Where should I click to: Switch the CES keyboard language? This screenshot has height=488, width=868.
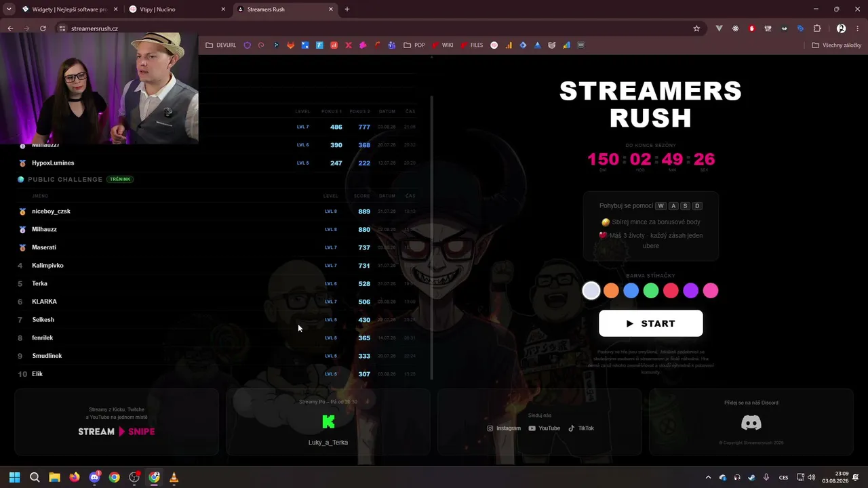tap(783, 477)
